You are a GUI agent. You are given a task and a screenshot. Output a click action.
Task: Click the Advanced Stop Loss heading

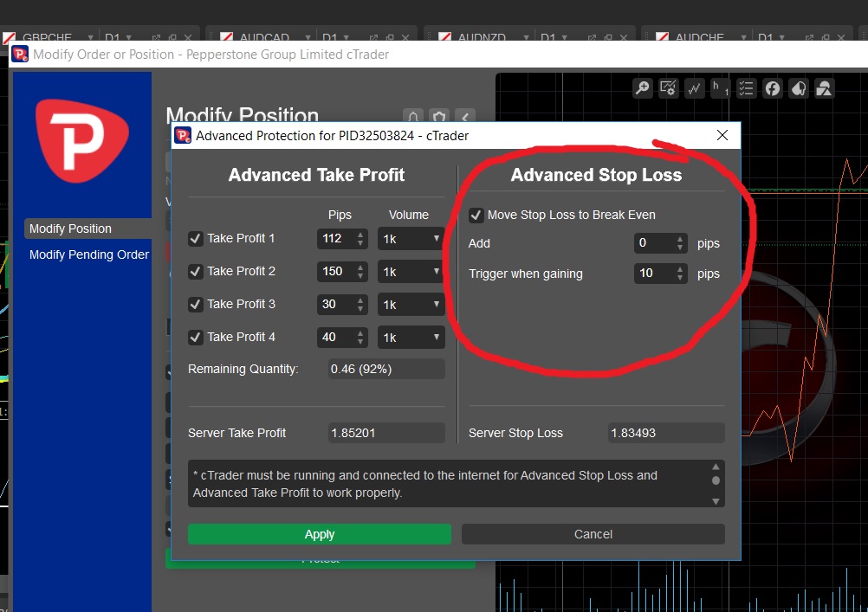(x=596, y=175)
